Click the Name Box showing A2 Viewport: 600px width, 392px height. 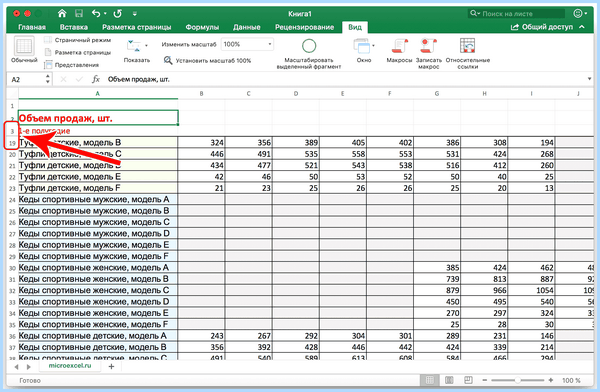[25, 80]
